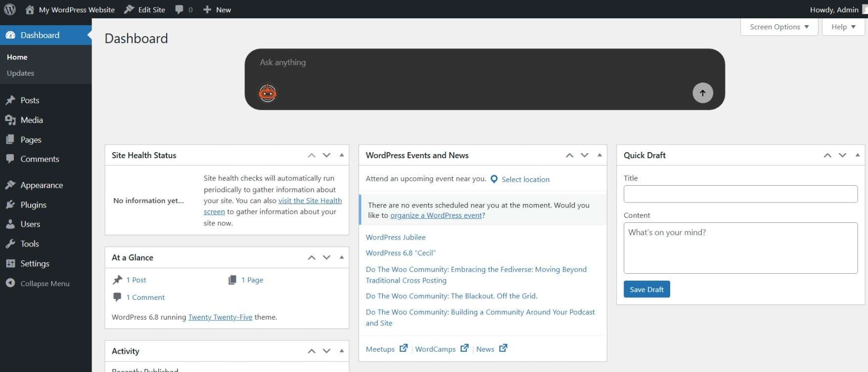Open the WordPress Jubilee news link
The image size is (868, 372).
click(395, 237)
